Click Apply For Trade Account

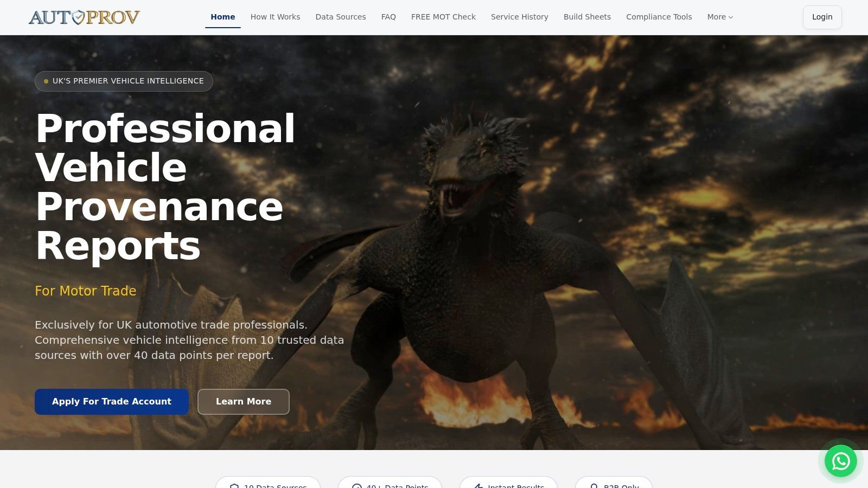[112, 402]
